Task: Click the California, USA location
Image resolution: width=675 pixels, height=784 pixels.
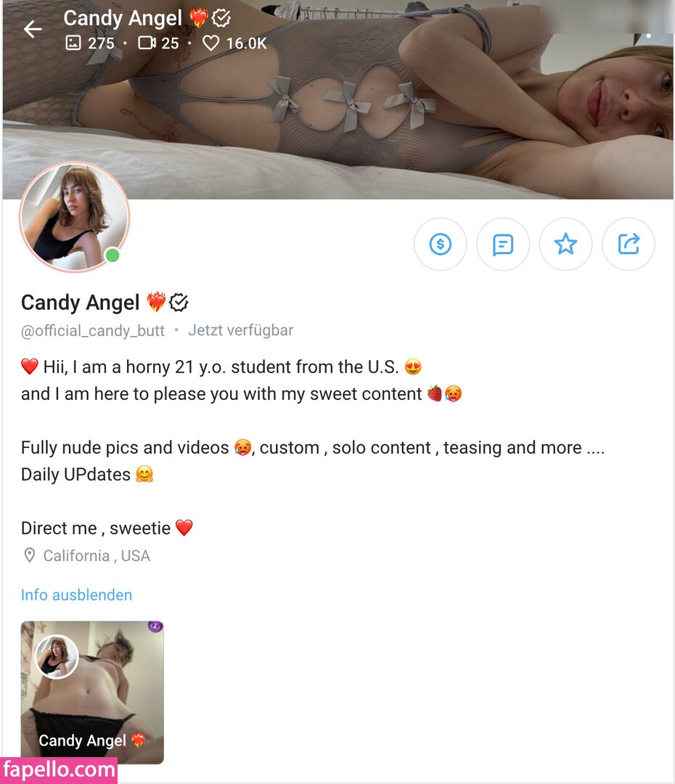Action: click(x=97, y=555)
